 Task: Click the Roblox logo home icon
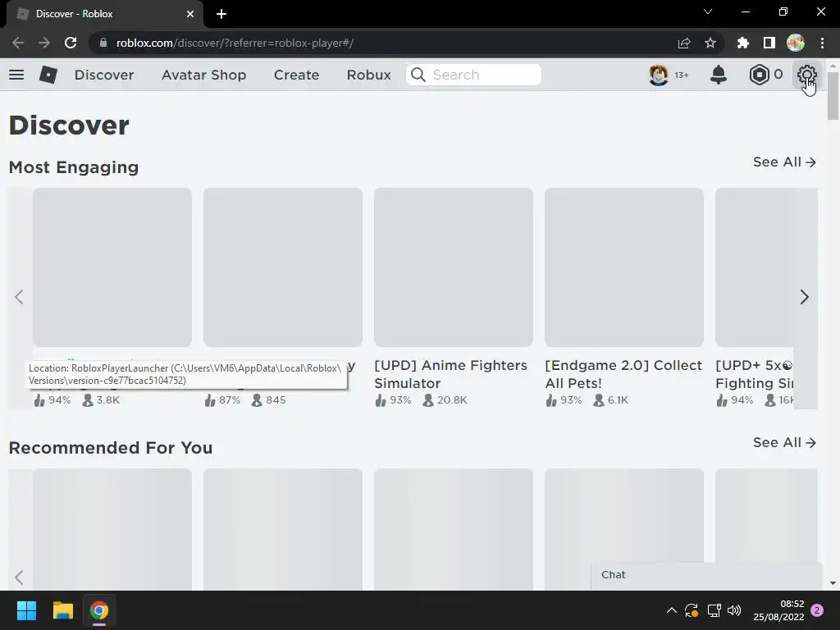[x=48, y=75]
